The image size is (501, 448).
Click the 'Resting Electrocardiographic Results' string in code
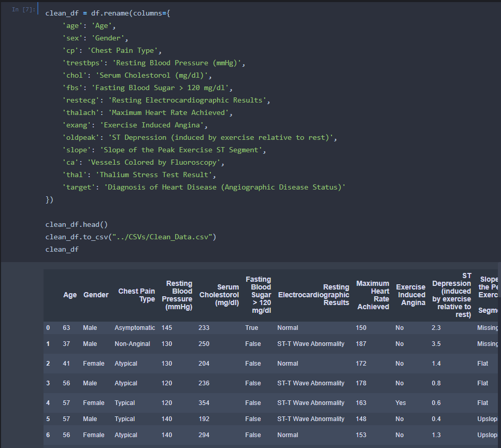click(x=187, y=100)
